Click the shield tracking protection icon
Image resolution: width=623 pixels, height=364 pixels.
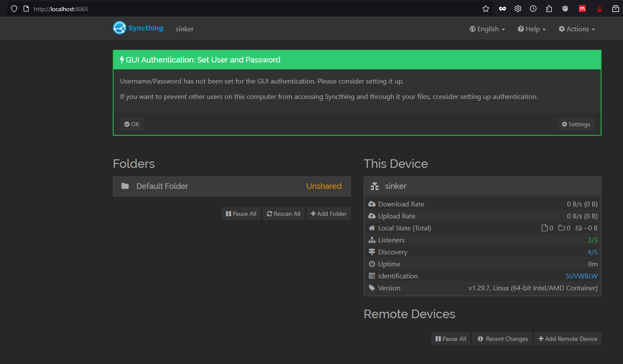pos(14,9)
